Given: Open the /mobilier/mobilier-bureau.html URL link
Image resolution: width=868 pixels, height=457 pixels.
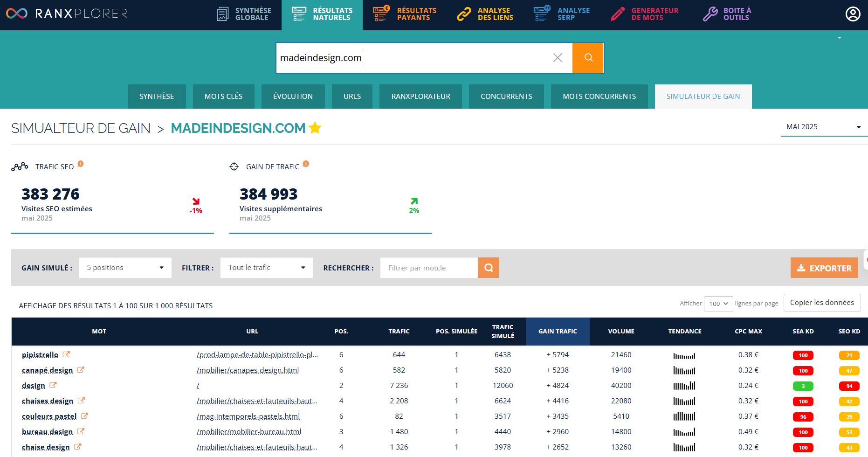Looking at the screenshot, I should pyautogui.click(x=249, y=432).
